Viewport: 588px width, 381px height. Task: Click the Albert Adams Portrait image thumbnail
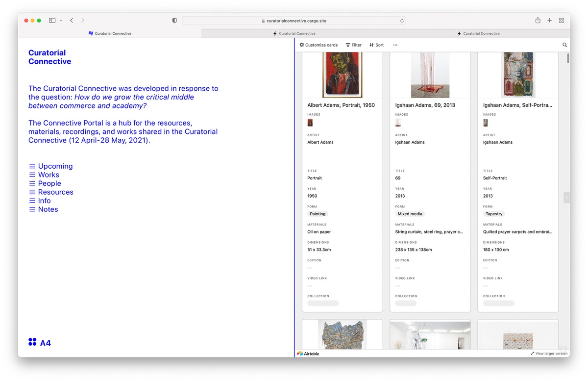(310, 123)
